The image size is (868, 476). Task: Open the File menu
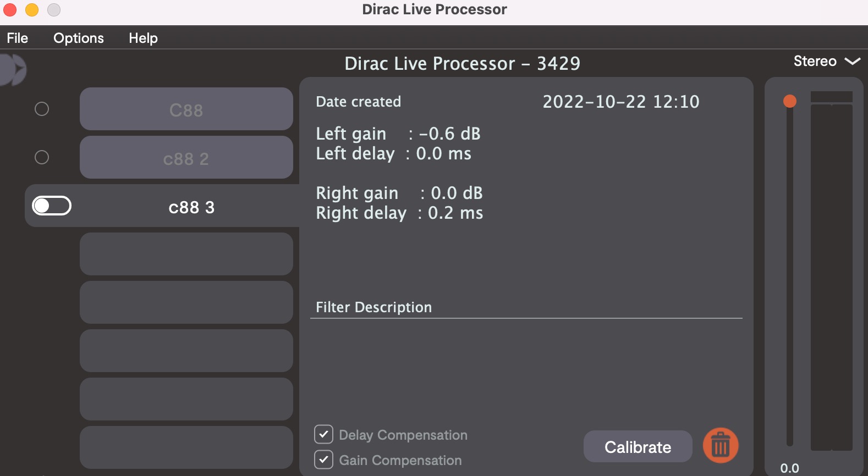18,38
